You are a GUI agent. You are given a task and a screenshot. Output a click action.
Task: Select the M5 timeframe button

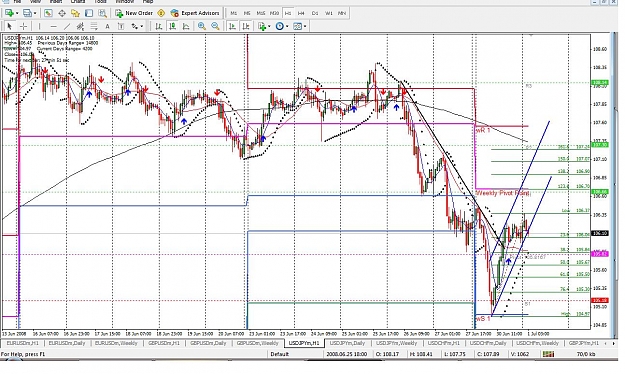tap(247, 13)
